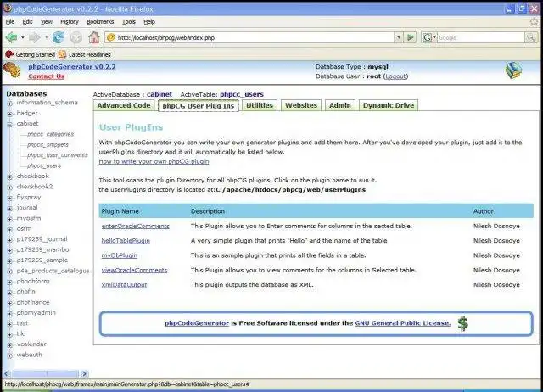The height and width of the screenshot is (392, 543).
Task: Click the phpCodeGenerator link in footer box
Action: 197,323
